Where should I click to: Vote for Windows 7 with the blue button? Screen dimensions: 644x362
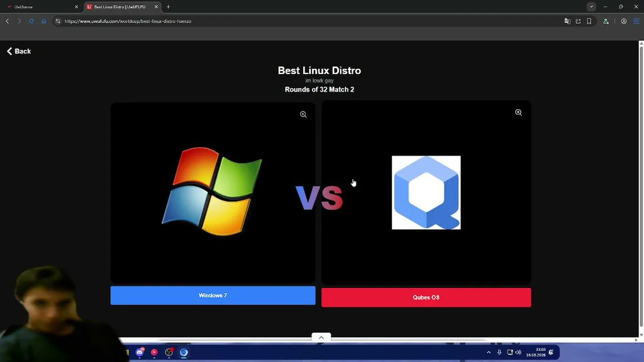point(213,296)
